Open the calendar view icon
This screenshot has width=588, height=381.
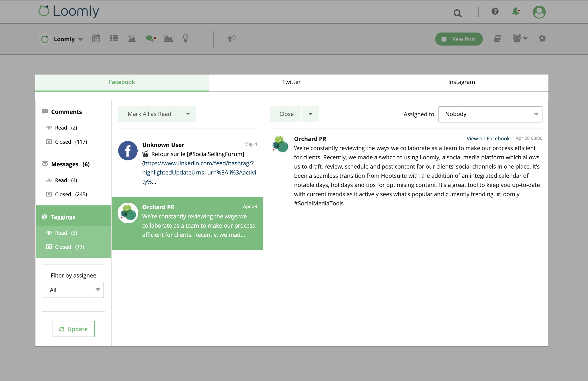96,38
